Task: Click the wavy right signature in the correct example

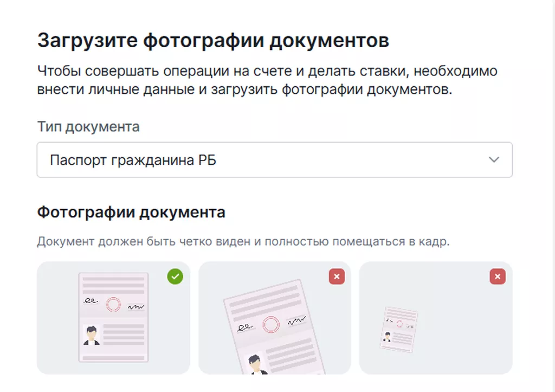Action: pos(135,307)
